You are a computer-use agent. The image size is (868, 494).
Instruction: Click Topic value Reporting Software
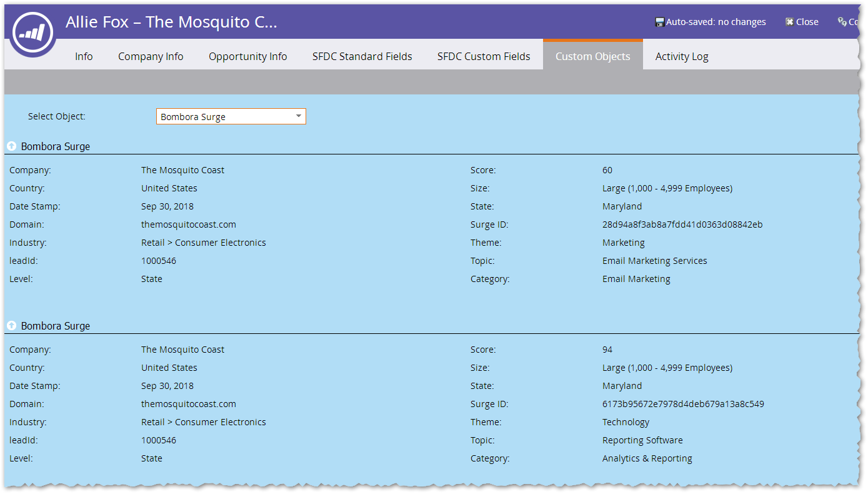(642, 440)
